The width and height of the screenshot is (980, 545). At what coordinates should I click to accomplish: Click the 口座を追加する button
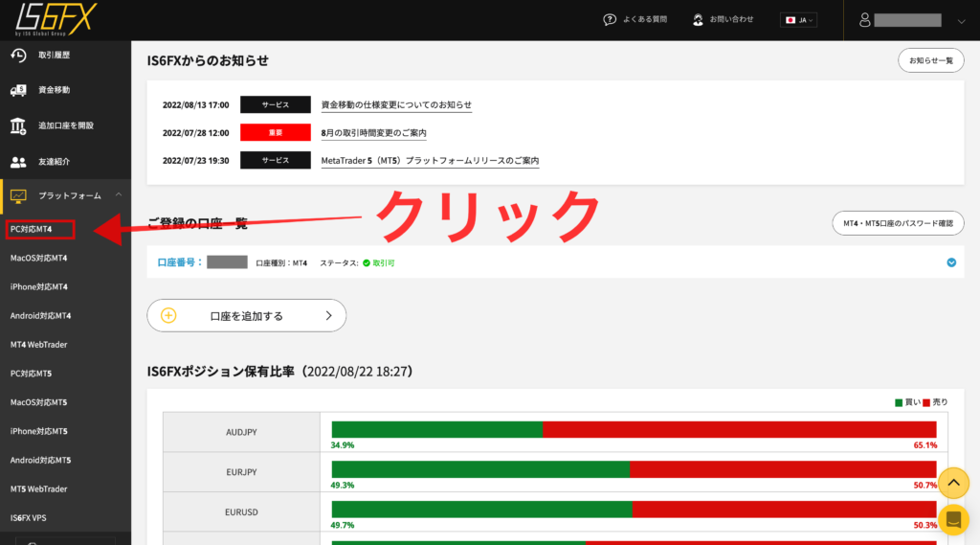point(246,315)
